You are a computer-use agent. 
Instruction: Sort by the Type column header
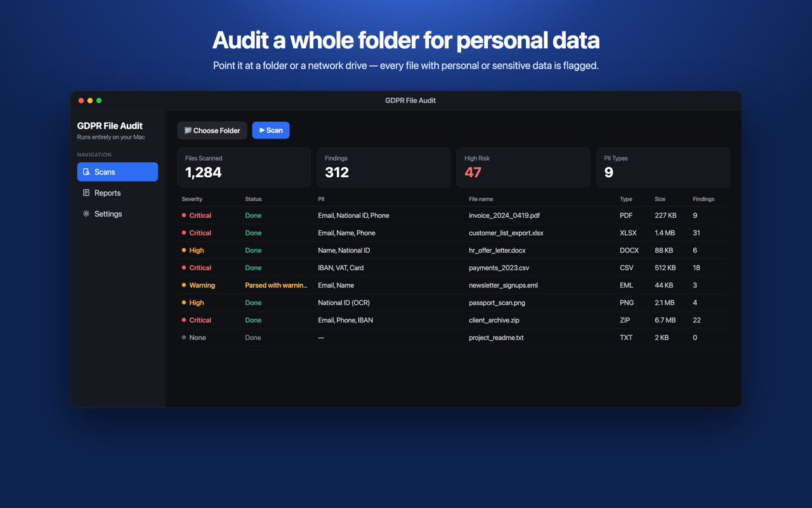[x=626, y=199]
